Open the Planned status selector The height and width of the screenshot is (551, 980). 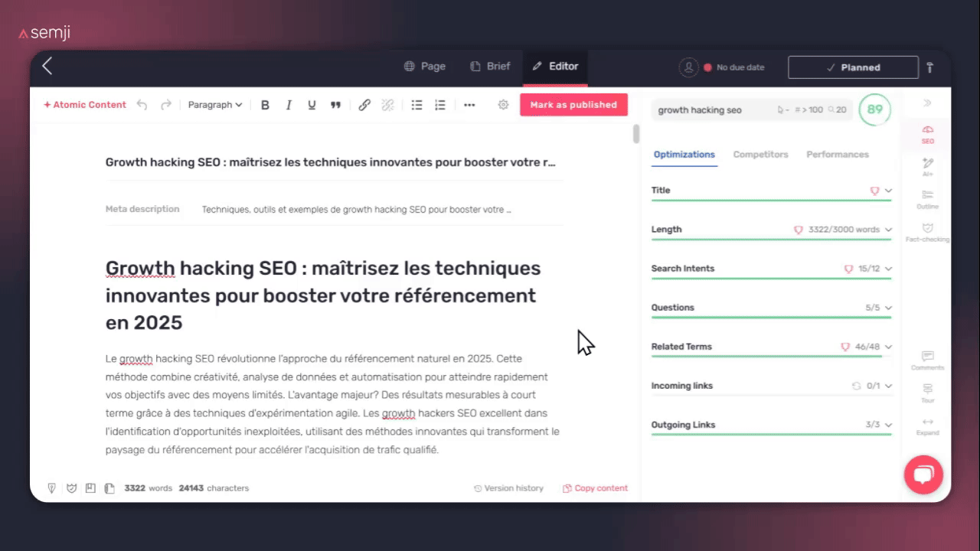[x=853, y=67]
